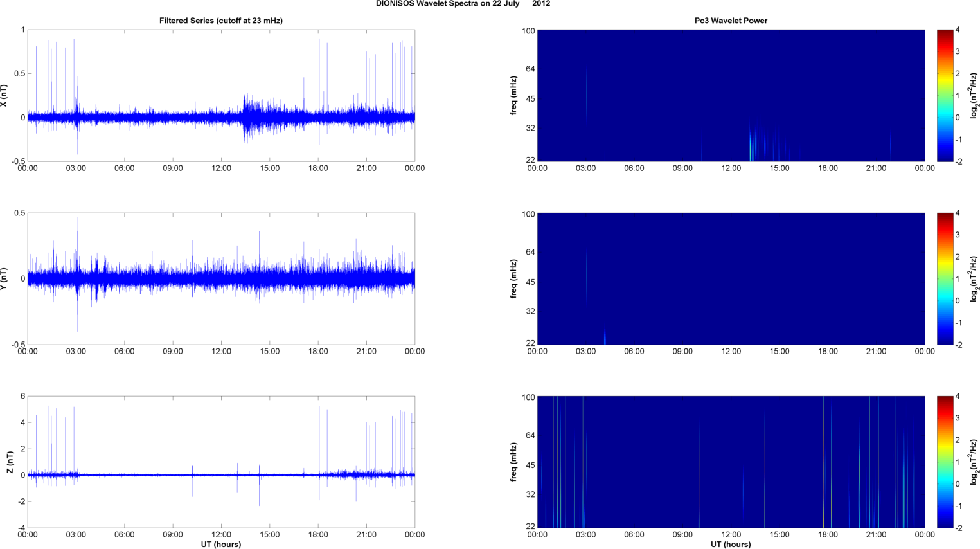Click the colorbar beside the middle spectrogram
The height and width of the screenshot is (549, 980).
coord(945,278)
